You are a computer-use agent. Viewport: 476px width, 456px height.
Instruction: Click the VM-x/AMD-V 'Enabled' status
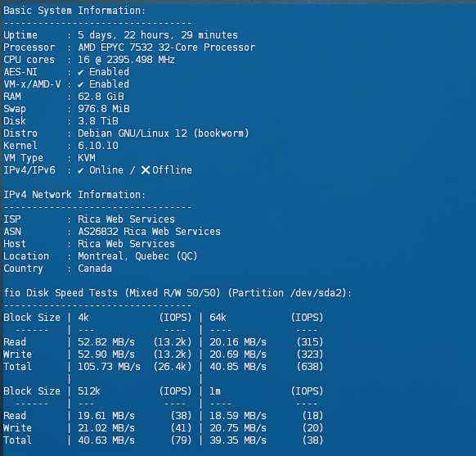(x=110, y=84)
